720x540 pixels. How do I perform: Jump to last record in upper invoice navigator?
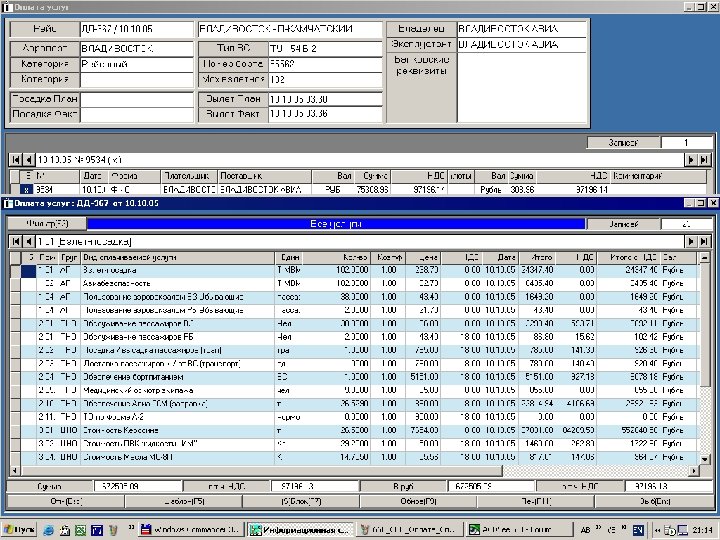coord(703,159)
